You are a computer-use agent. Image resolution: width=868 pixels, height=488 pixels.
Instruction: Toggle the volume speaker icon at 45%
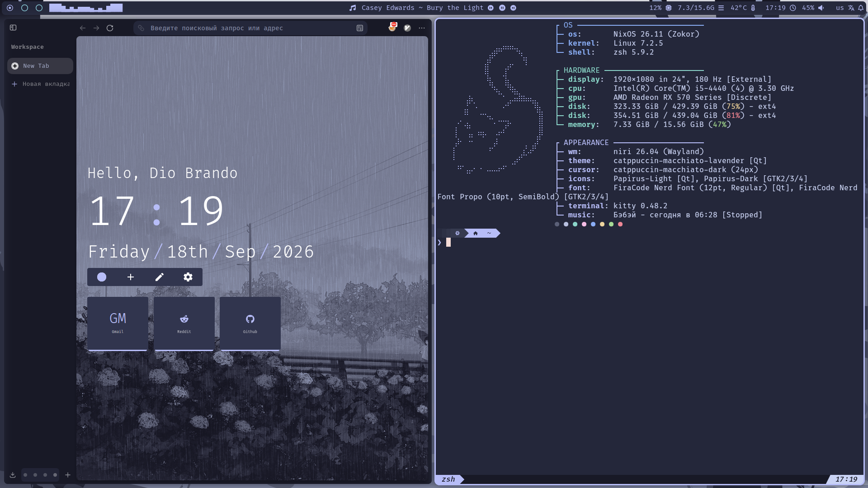pyautogui.click(x=821, y=8)
